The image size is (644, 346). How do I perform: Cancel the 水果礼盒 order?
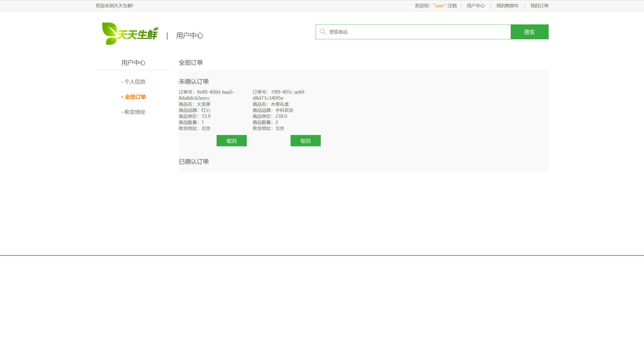click(305, 141)
